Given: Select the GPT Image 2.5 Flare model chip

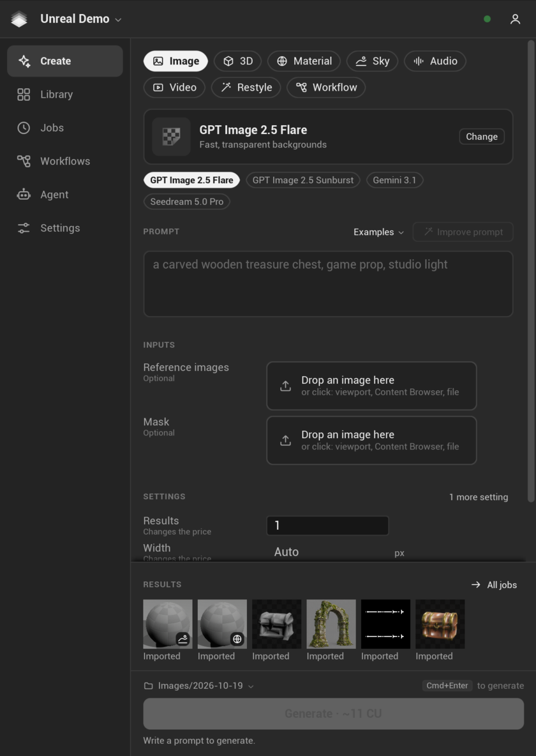Looking at the screenshot, I should [192, 180].
